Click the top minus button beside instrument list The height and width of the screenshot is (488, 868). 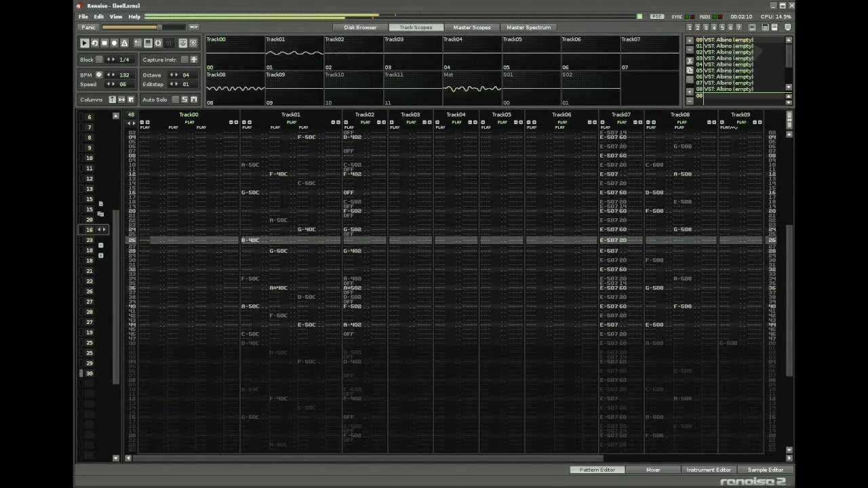pyautogui.click(x=690, y=49)
